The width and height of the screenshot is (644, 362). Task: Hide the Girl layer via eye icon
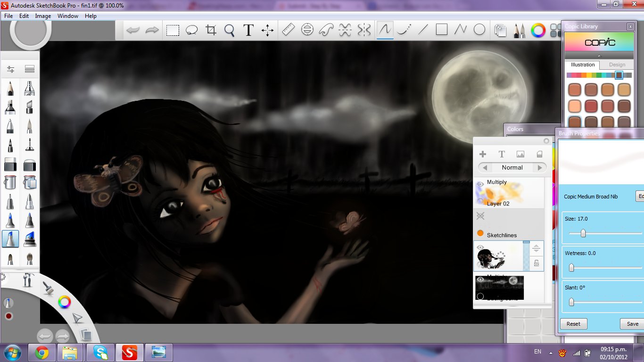coord(480,247)
